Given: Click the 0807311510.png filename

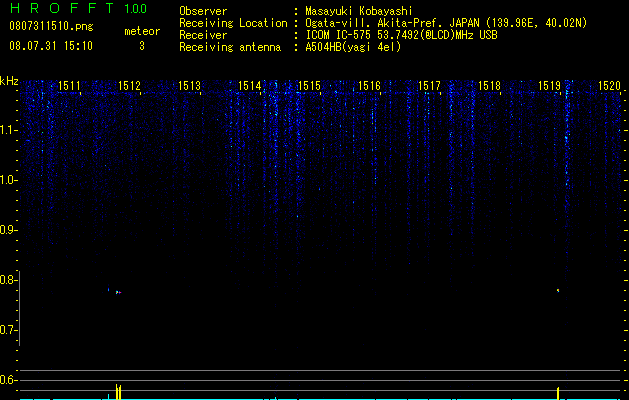Looking at the screenshot, I should (x=51, y=27).
